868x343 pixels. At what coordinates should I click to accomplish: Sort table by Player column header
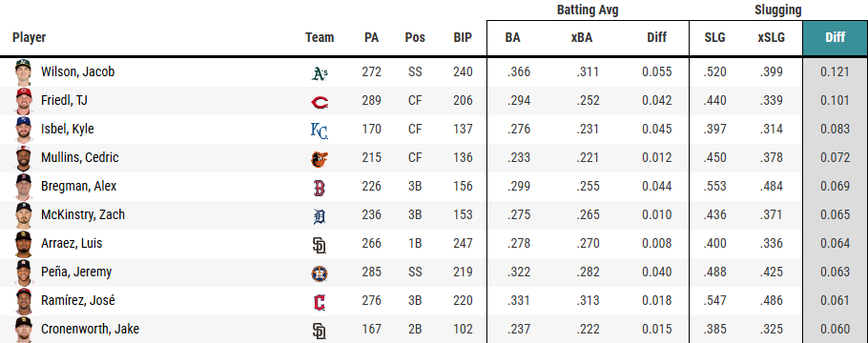[x=30, y=37]
